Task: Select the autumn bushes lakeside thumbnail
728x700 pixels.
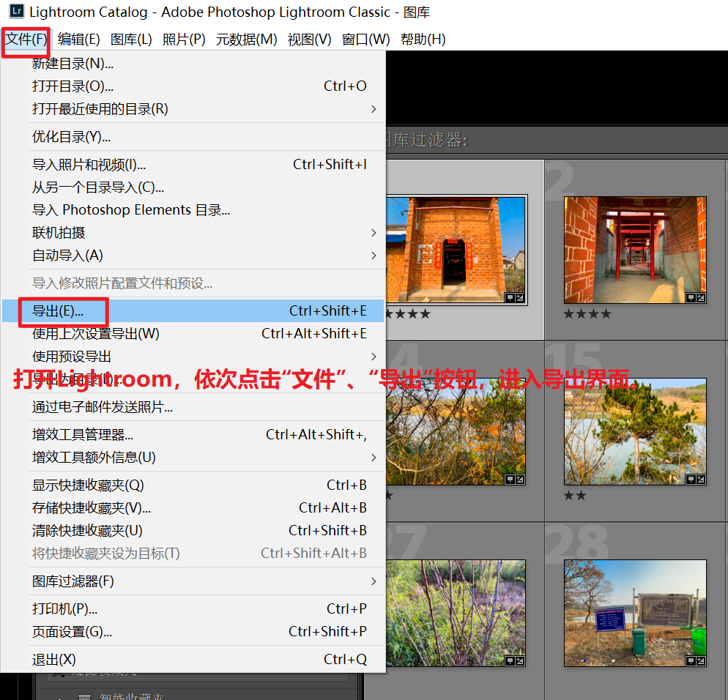Action: [x=456, y=432]
